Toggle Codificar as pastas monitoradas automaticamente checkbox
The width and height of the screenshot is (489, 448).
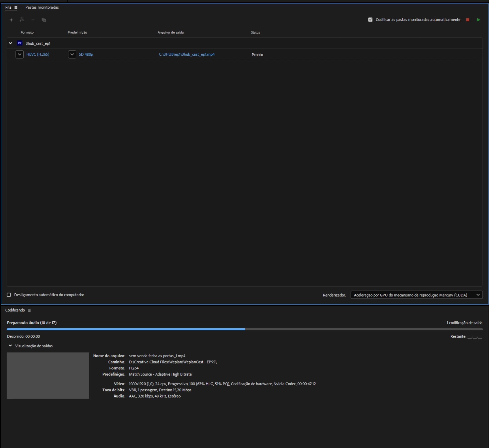[370, 20]
